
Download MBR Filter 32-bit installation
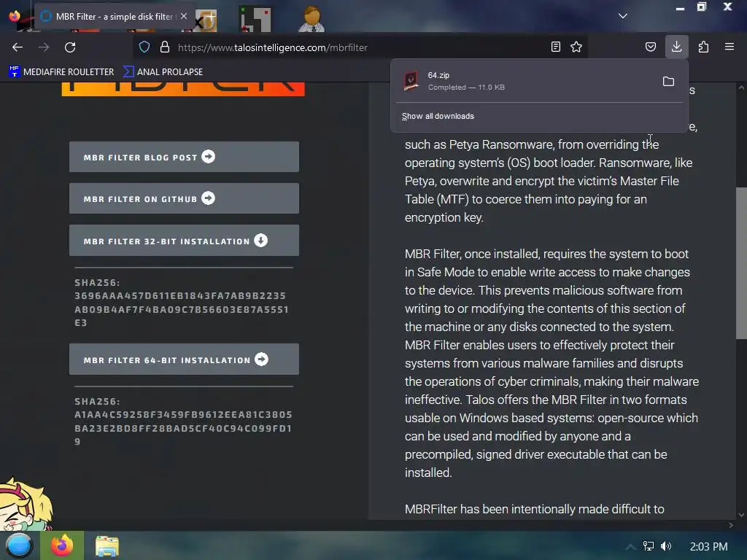(184, 241)
